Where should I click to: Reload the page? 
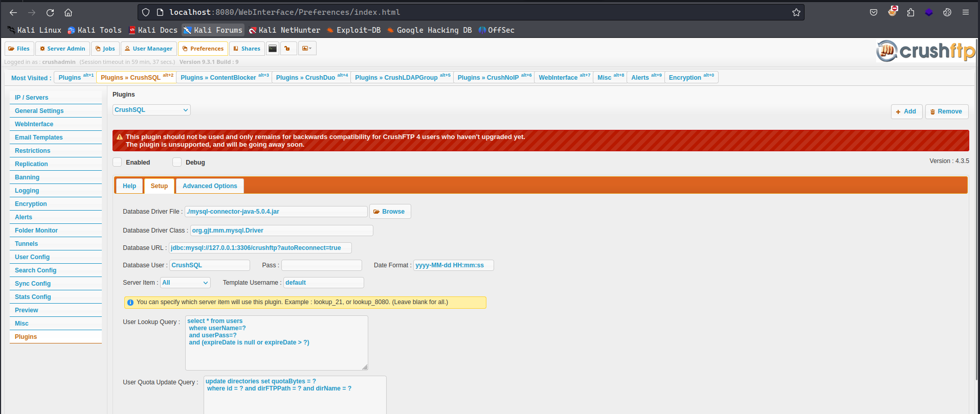click(x=50, y=12)
